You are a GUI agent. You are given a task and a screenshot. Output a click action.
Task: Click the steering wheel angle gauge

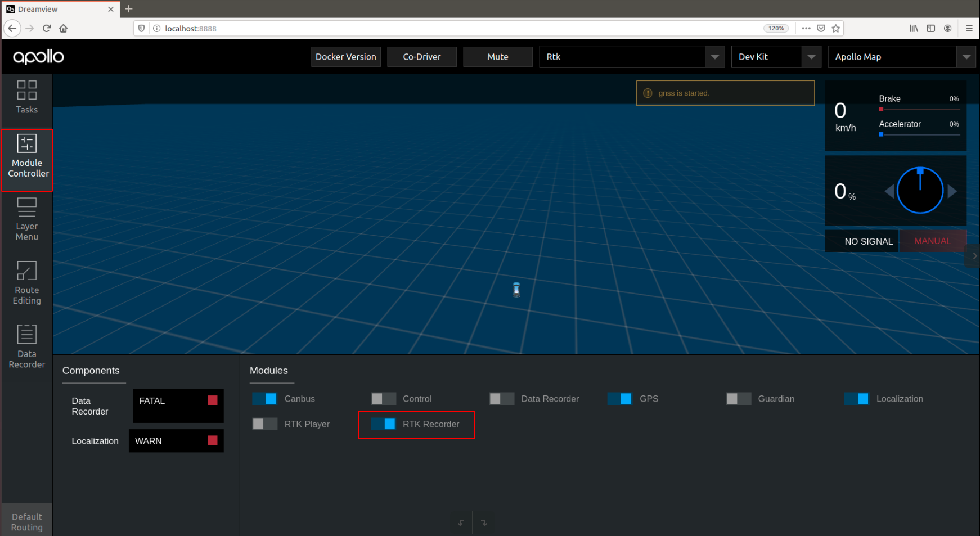pyautogui.click(x=920, y=190)
